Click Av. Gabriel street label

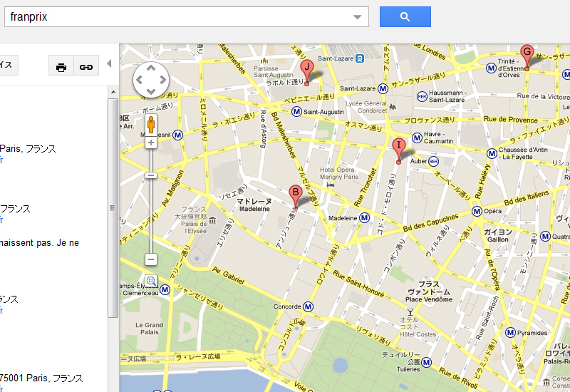click(228, 276)
